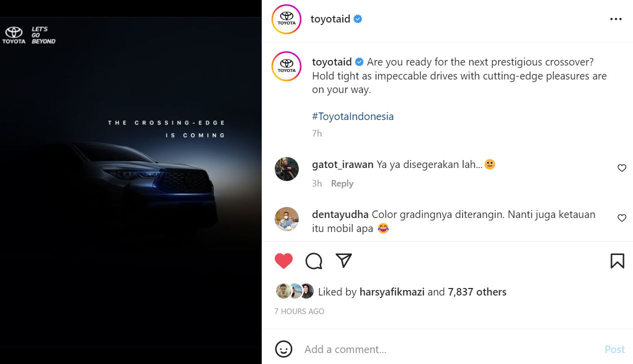Reply to gatot_irawan's comment
Viewport: 633px width, 364px height.
click(342, 183)
